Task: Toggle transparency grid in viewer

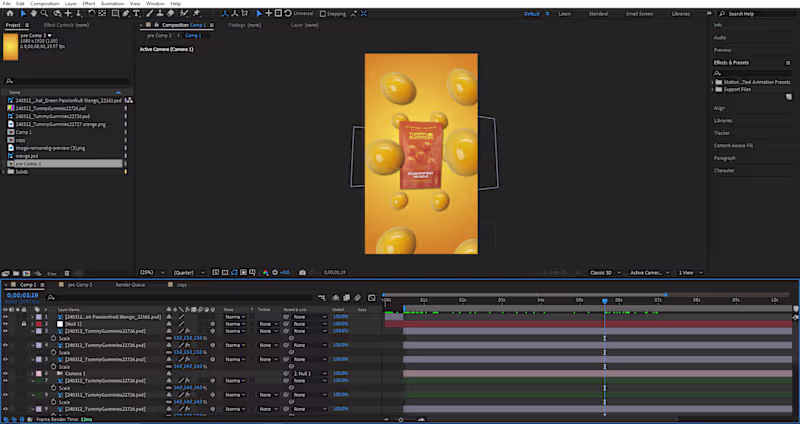Action: pyautogui.click(x=225, y=272)
